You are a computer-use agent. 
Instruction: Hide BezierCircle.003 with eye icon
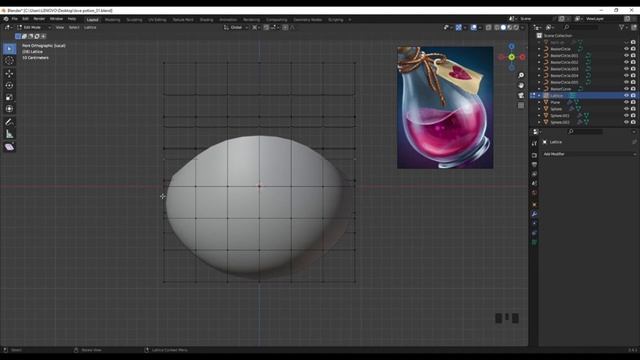pos(626,69)
